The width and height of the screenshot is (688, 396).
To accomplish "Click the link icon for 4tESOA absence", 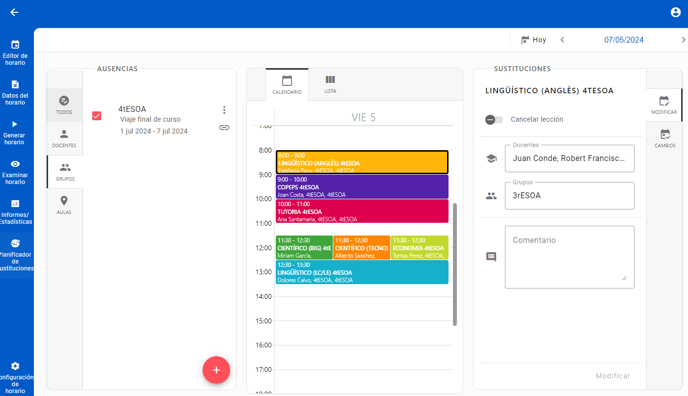I will click(224, 128).
